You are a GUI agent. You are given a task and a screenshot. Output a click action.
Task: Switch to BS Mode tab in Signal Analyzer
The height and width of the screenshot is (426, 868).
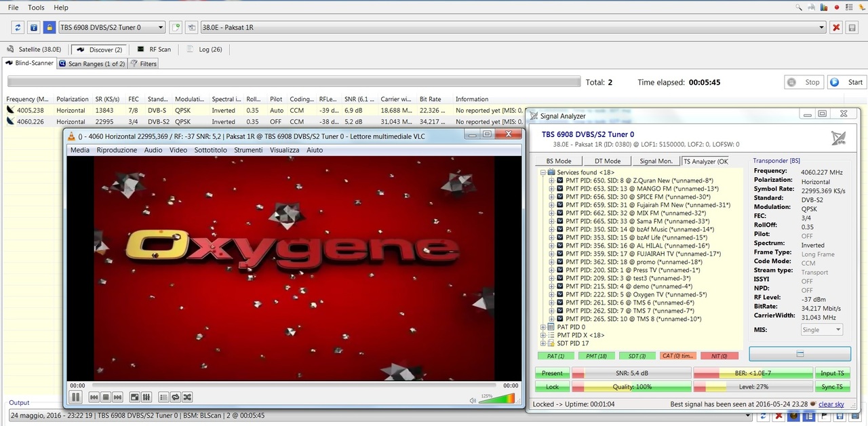tap(559, 161)
